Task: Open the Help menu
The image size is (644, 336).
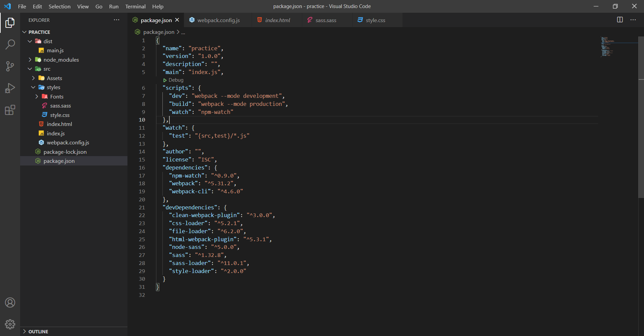Action: pyautogui.click(x=158, y=6)
